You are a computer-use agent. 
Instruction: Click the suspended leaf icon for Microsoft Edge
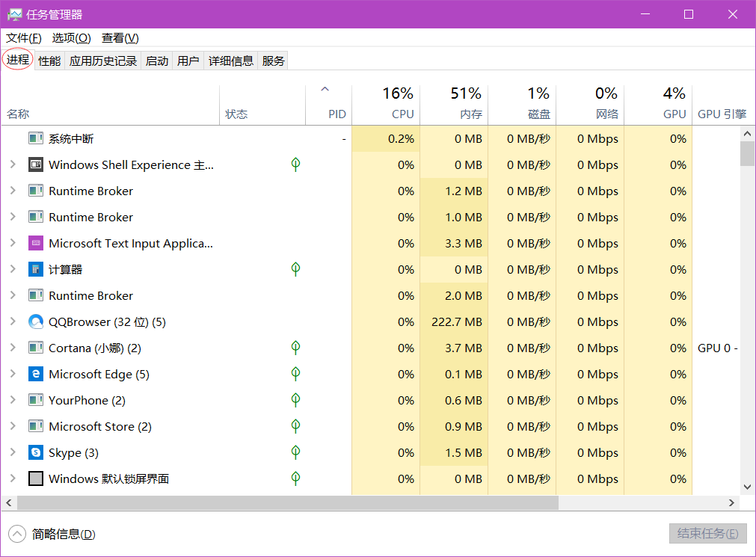tap(295, 374)
